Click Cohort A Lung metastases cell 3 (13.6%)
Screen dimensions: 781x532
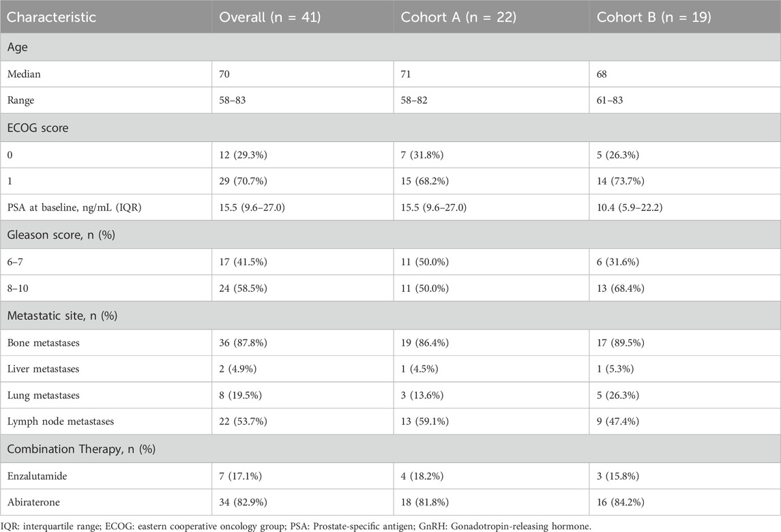[x=422, y=396]
